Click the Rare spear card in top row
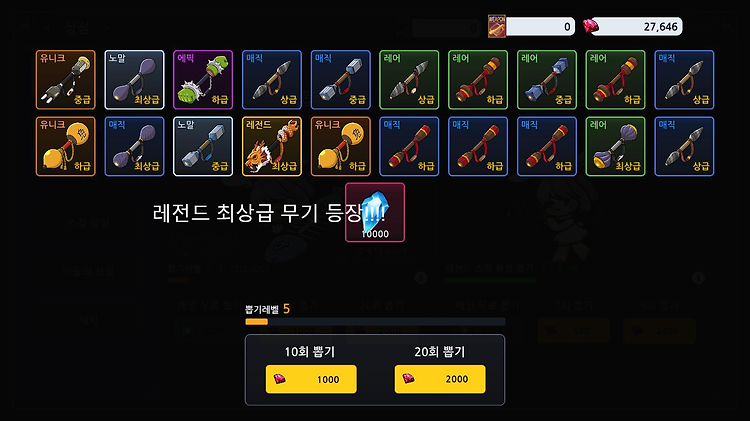The image size is (750, 421). pos(409,80)
